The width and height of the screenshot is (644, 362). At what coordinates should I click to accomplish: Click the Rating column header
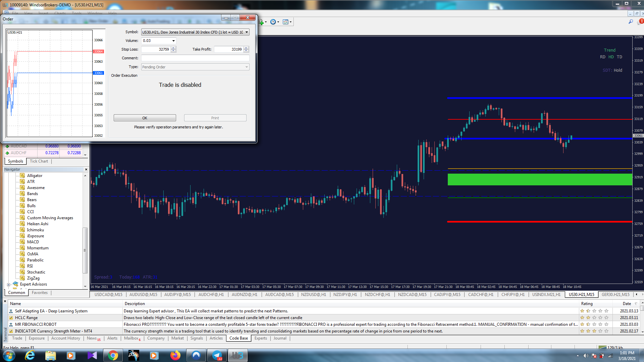pyautogui.click(x=596, y=304)
